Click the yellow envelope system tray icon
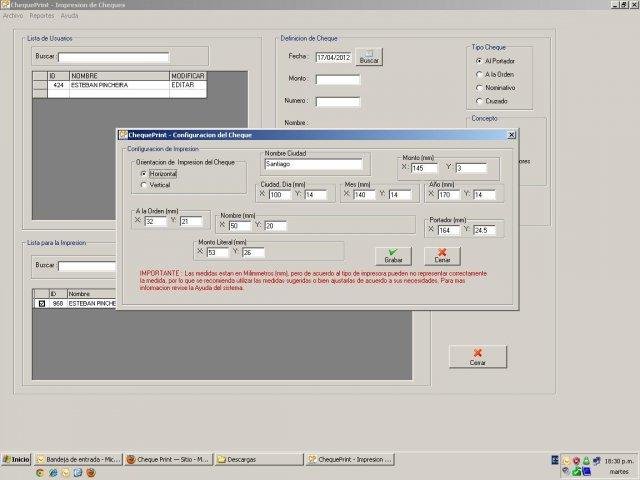The width and height of the screenshot is (640, 480). coord(567,461)
